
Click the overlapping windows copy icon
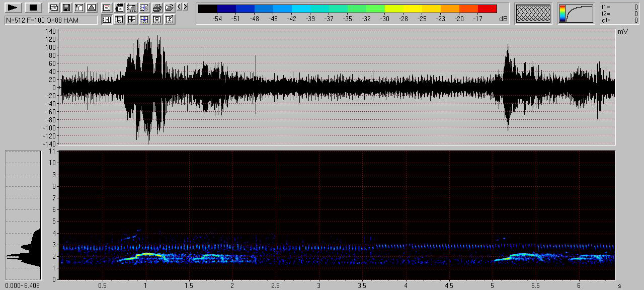pyautogui.click(x=54, y=8)
